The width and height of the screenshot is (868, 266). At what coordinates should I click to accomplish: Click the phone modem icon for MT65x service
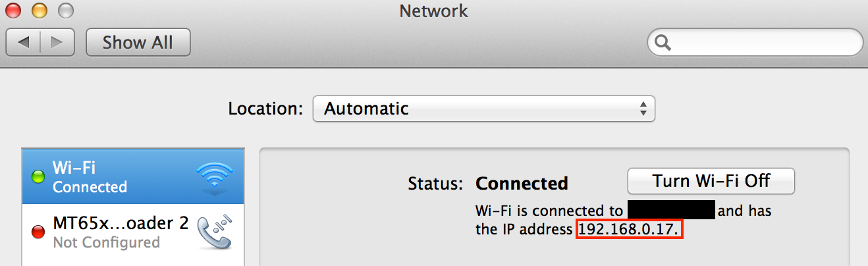(x=215, y=231)
